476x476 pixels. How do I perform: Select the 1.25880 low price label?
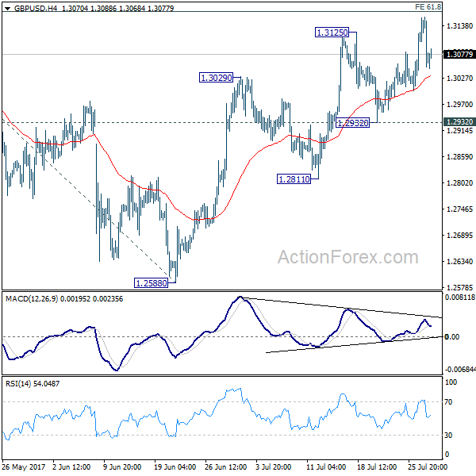(151, 283)
